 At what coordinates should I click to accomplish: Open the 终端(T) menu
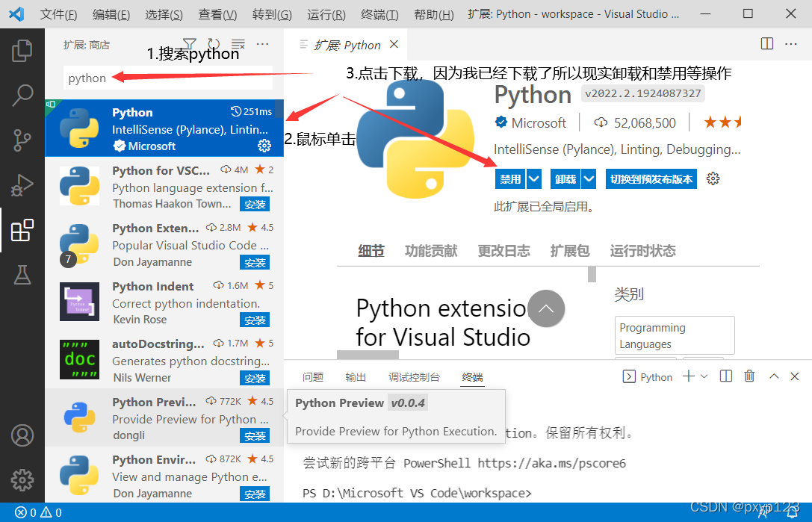click(x=379, y=14)
